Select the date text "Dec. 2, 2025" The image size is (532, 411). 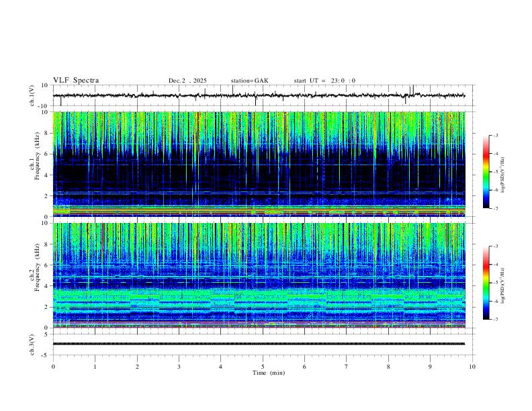187,81
